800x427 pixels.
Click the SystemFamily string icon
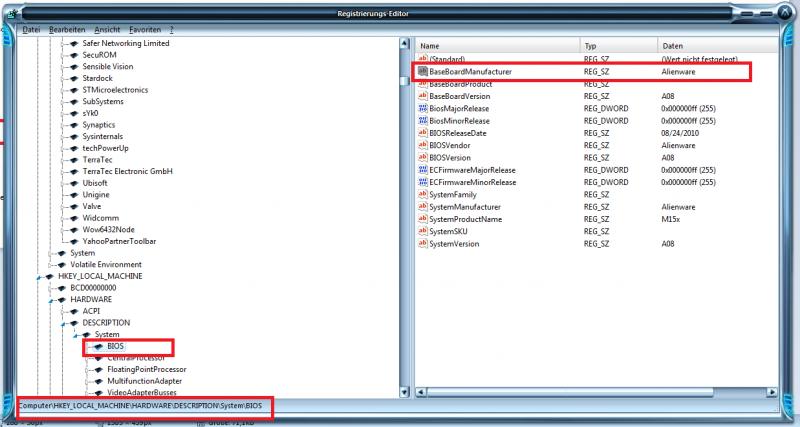point(422,194)
